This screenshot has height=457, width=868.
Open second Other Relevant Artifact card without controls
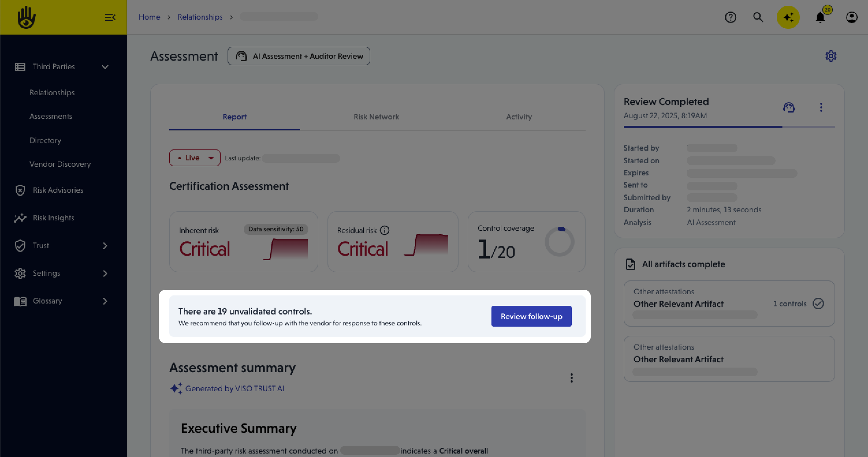click(x=729, y=359)
